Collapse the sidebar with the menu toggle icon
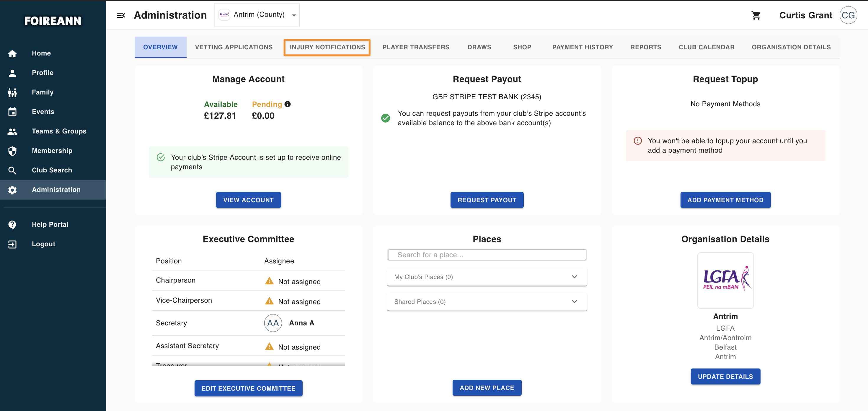The height and width of the screenshot is (411, 868). click(x=121, y=15)
